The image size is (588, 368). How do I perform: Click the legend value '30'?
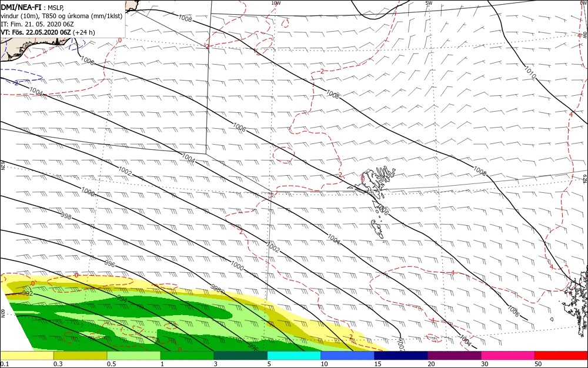click(485, 364)
